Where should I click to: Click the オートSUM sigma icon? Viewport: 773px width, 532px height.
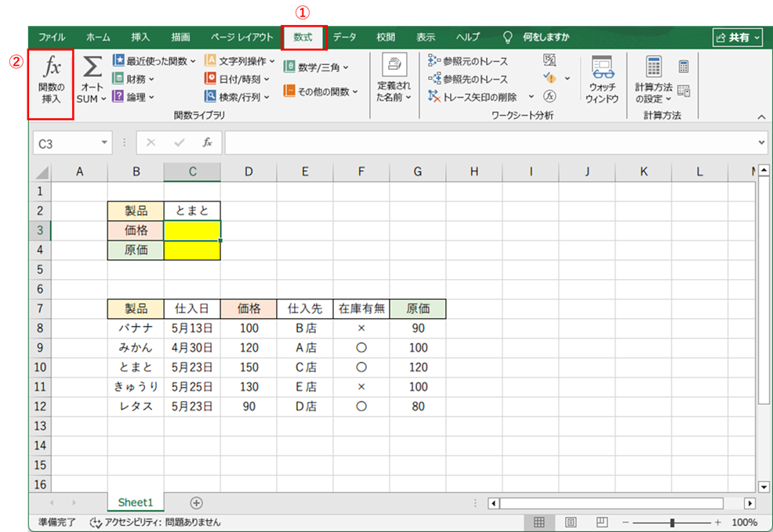93,67
